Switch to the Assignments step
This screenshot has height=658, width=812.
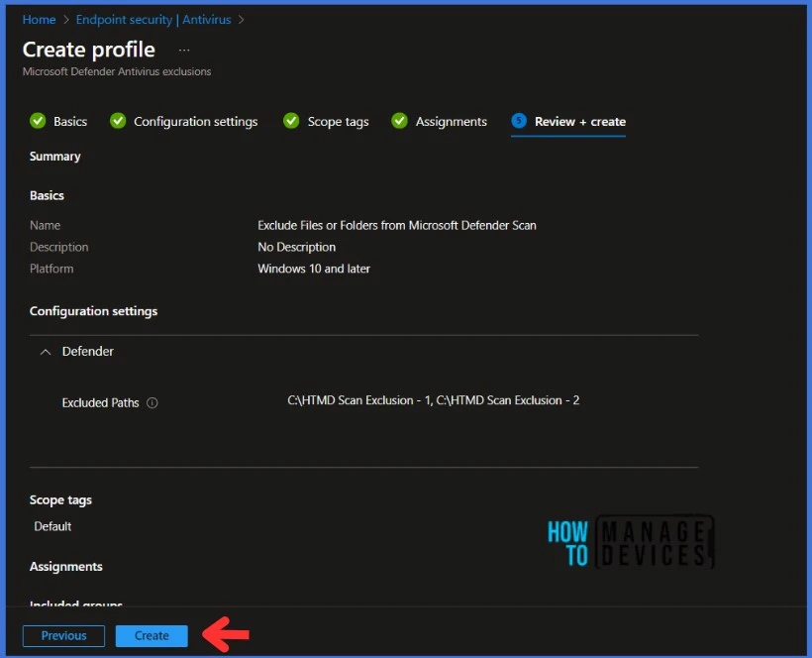coord(451,122)
